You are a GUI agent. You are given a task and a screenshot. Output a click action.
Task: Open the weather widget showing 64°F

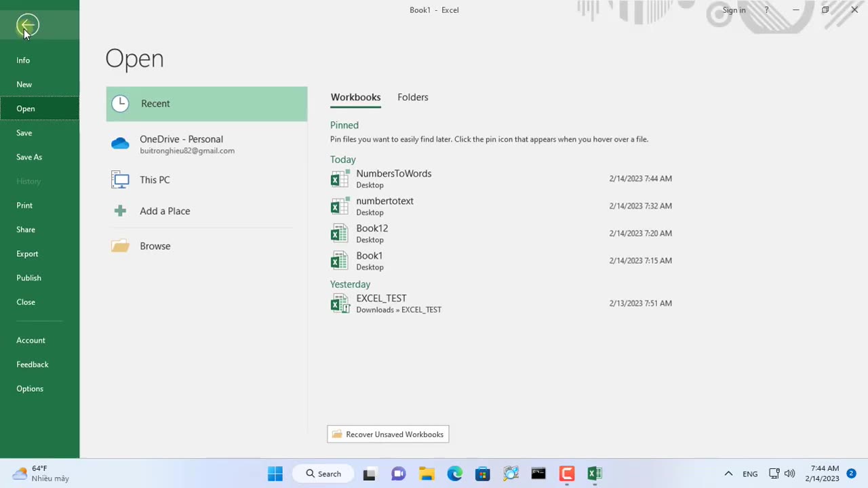pos(41,473)
